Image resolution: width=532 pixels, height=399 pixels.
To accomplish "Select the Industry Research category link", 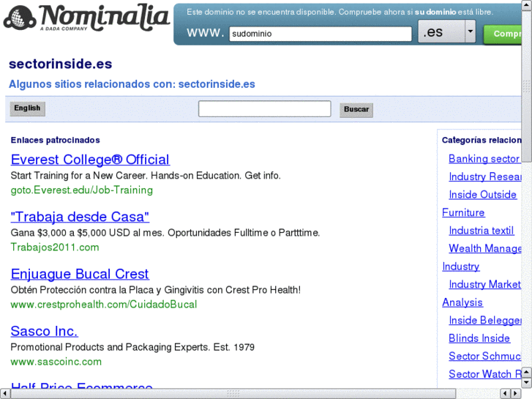I will [485, 176].
